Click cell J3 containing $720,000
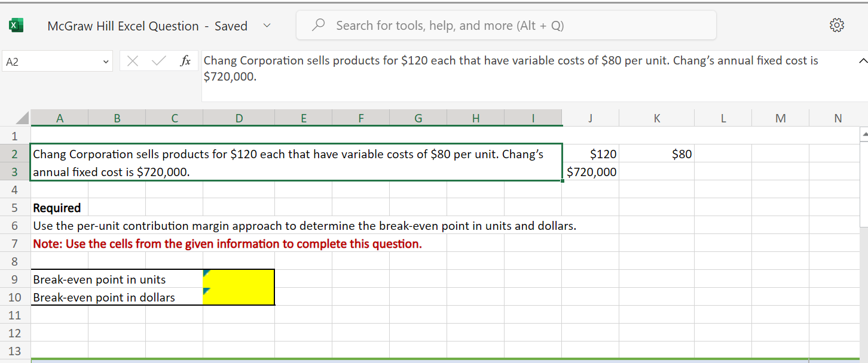 [590, 171]
